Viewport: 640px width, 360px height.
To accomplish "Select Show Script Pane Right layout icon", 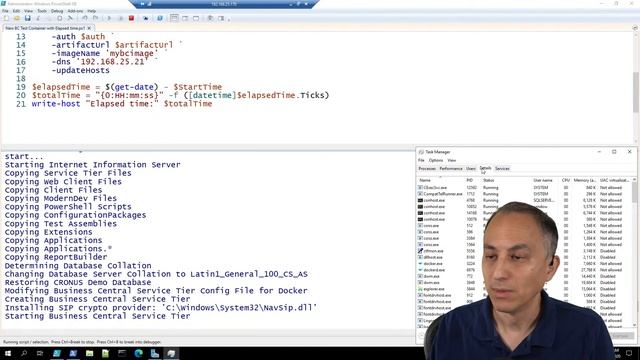I will (185, 18).
